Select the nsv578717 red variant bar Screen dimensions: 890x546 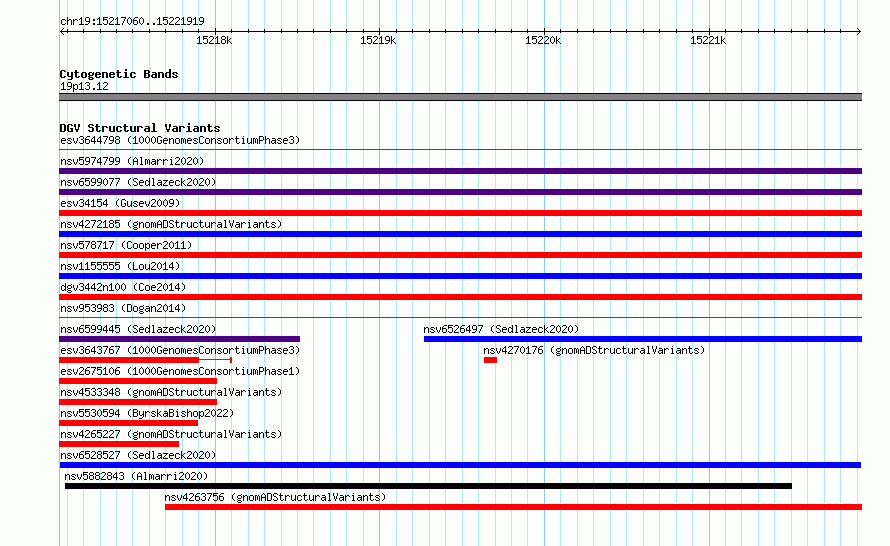pos(460,255)
